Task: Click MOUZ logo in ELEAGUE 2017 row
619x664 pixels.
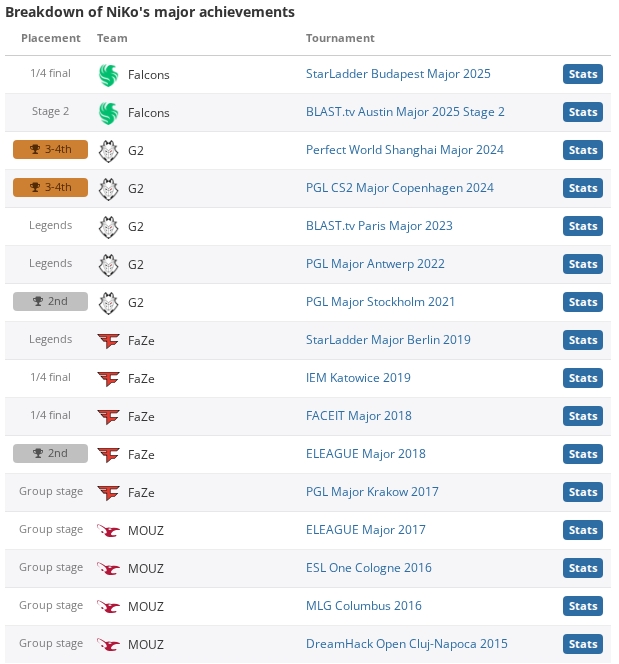Action: coord(108,531)
